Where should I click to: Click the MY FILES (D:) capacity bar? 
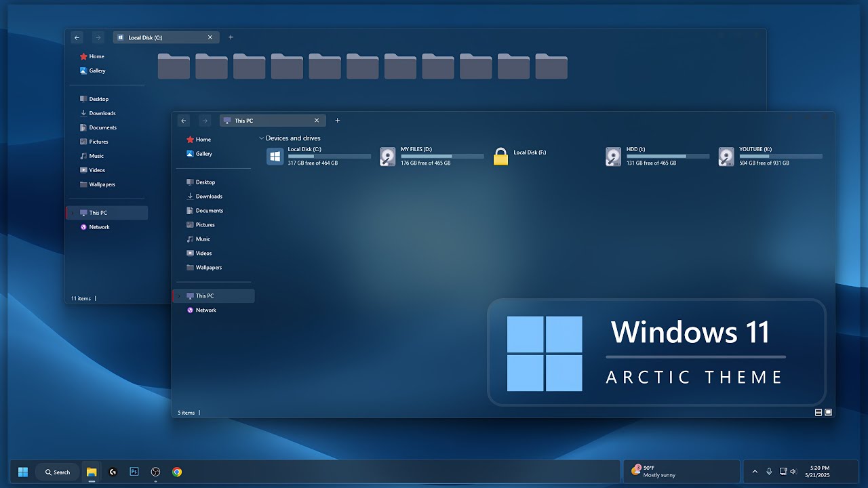(442, 156)
